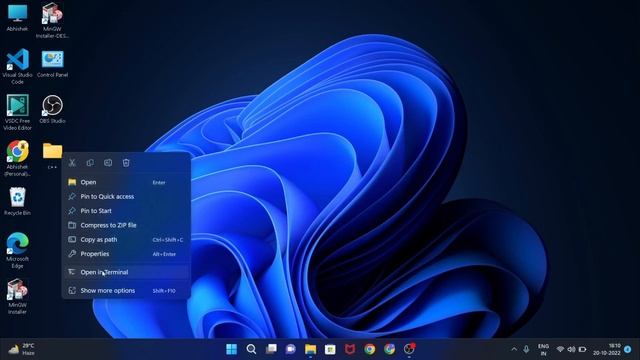The width and height of the screenshot is (640, 360).
Task: Open the Chat app from the taskbar
Action: (291, 349)
